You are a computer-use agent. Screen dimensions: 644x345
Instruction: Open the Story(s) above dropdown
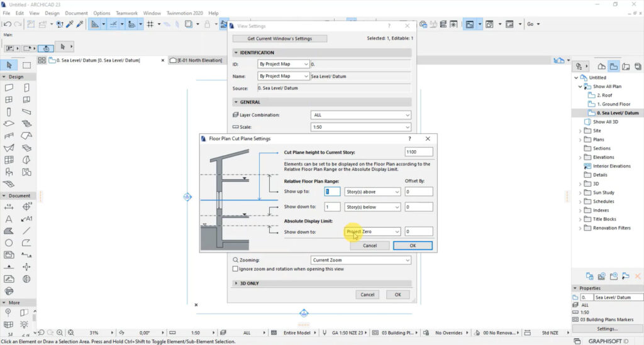(x=372, y=192)
